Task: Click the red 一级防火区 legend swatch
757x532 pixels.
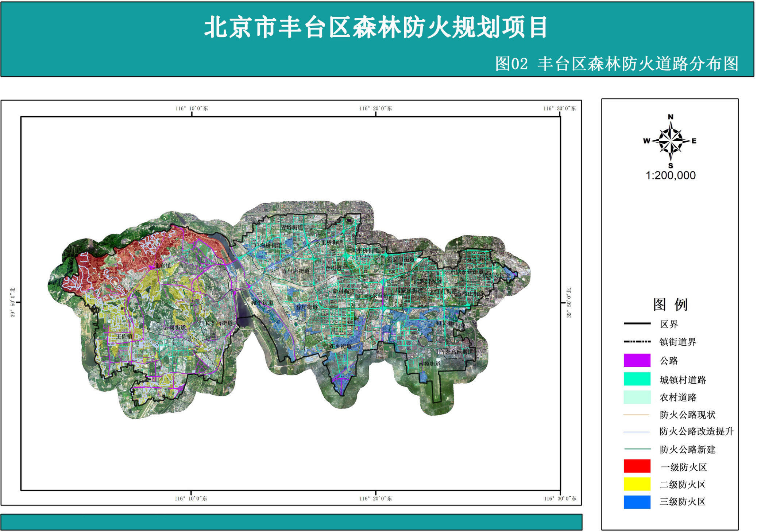Action: [x=637, y=466]
